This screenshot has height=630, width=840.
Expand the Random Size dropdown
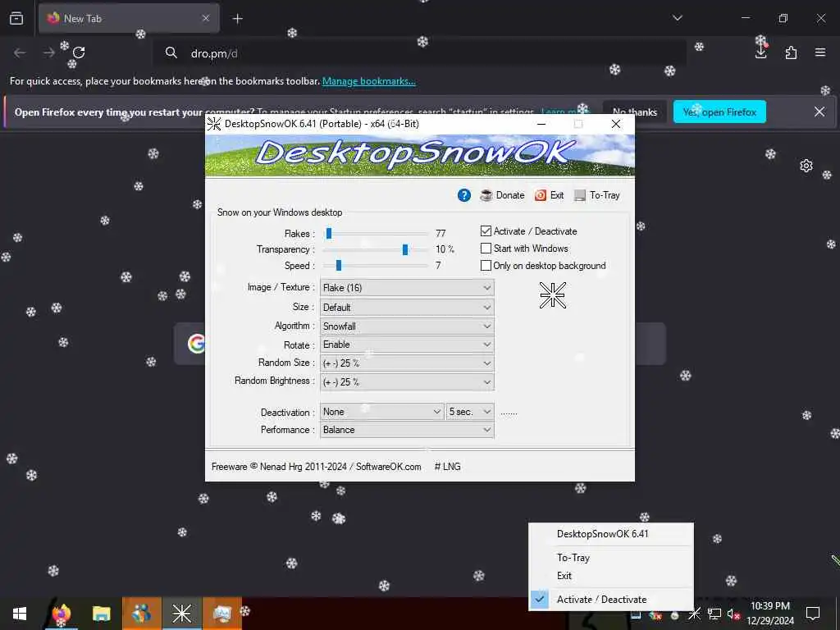click(407, 363)
